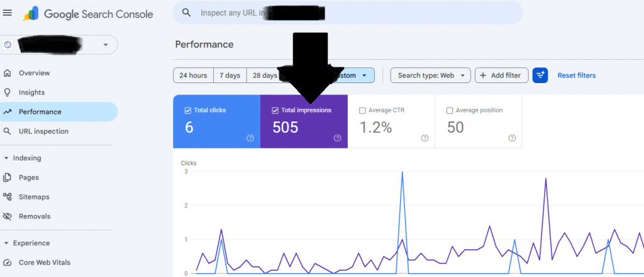Open the hamburger main menu

pyautogui.click(x=8, y=13)
